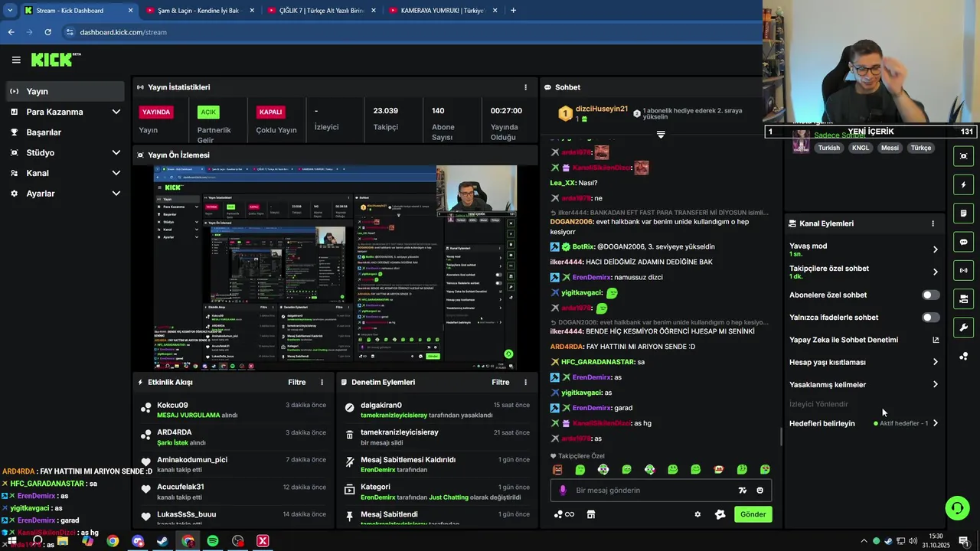
Task: Go back with browser back arrow
Action: coord(11,32)
